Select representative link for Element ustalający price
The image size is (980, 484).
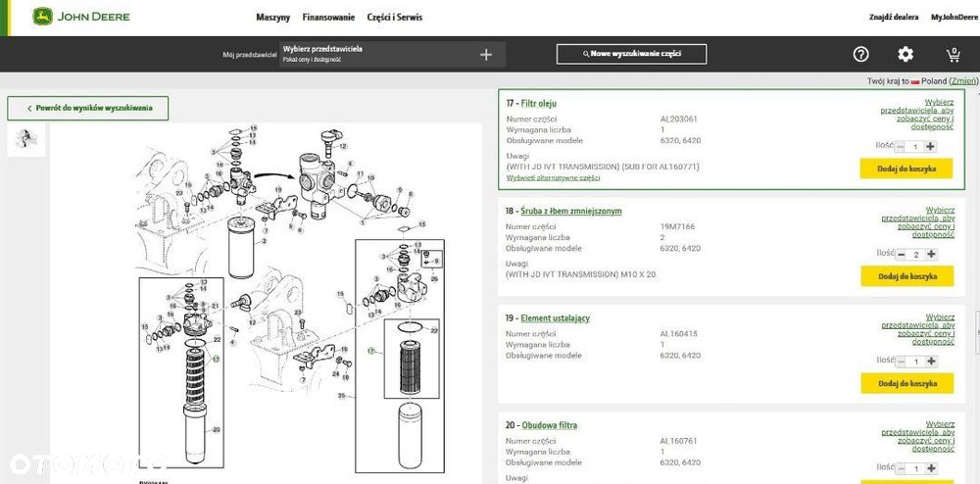(917, 330)
